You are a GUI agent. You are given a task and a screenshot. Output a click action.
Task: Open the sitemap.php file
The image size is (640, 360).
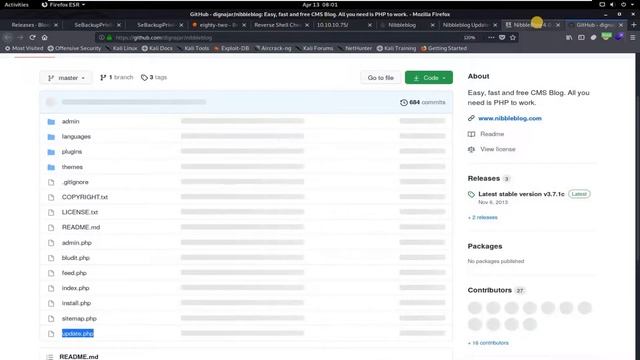pyautogui.click(x=79, y=319)
